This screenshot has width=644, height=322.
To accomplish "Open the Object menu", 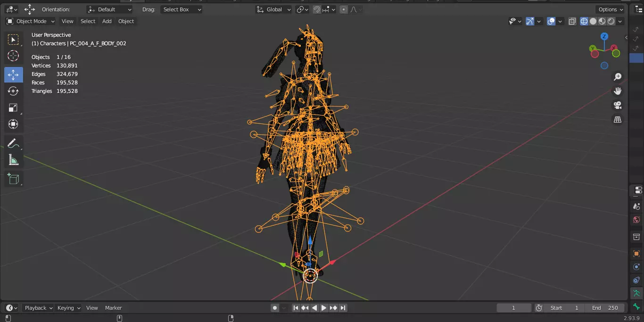I will (126, 21).
